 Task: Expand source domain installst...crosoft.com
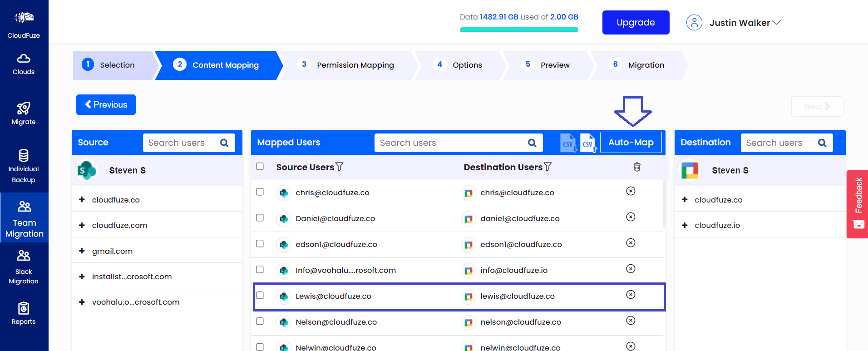(x=82, y=277)
